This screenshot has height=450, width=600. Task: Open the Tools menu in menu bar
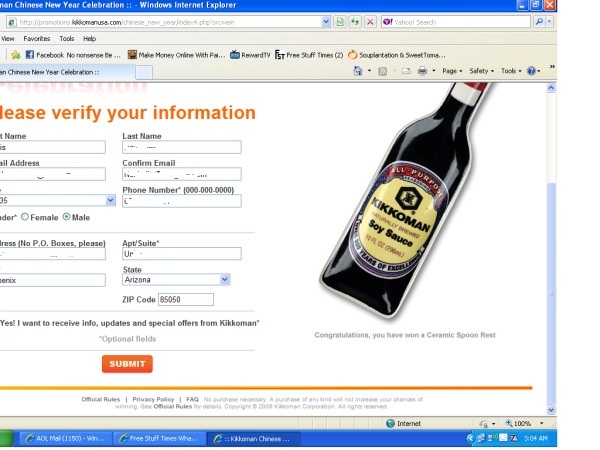click(x=66, y=38)
